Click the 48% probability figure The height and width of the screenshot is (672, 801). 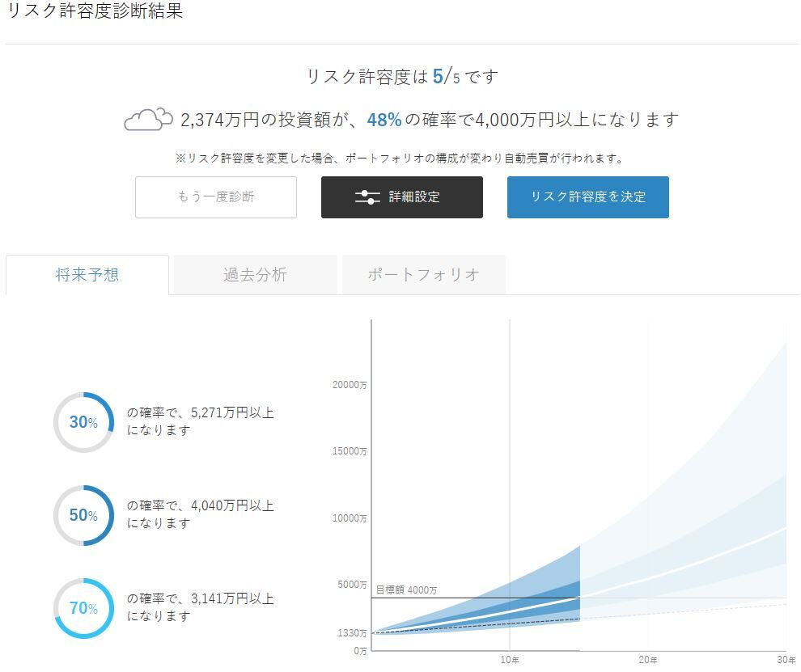[x=384, y=120]
